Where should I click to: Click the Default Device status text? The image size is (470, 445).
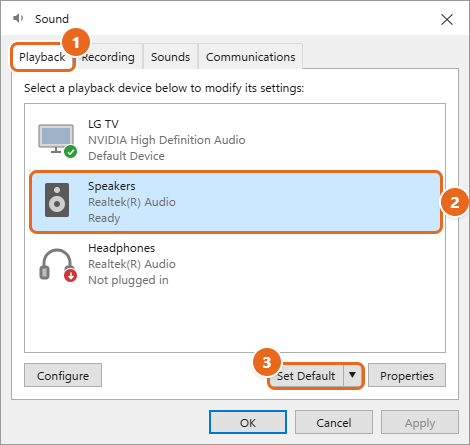coord(126,156)
